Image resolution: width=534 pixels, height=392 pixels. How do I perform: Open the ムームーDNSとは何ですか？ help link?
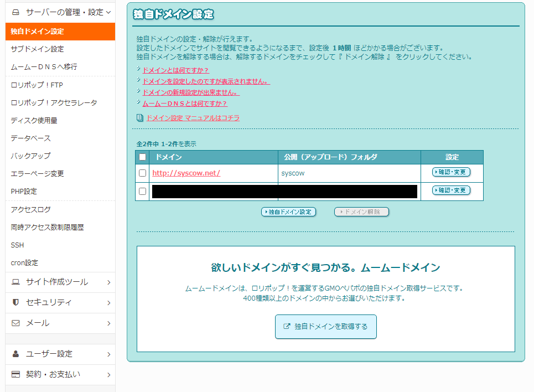click(185, 104)
